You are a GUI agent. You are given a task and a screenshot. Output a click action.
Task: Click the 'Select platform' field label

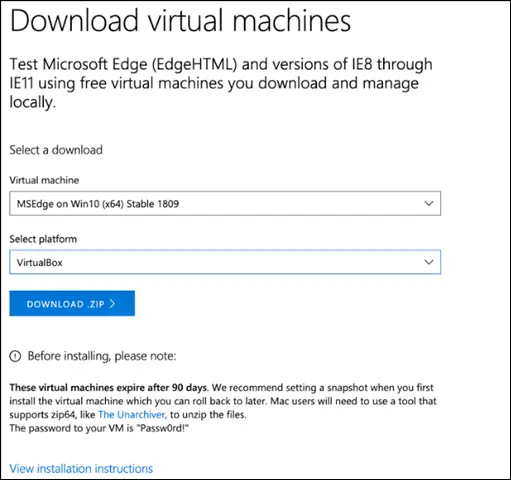point(43,239)
